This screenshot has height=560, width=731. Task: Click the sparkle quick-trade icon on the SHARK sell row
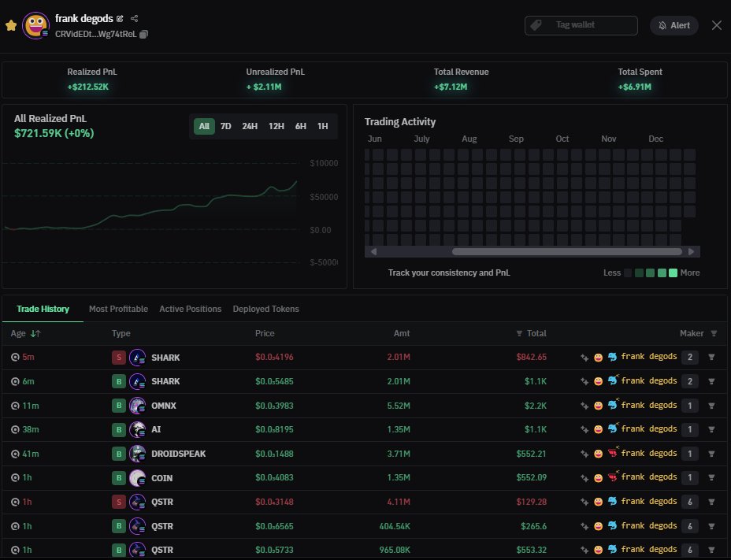584,357
